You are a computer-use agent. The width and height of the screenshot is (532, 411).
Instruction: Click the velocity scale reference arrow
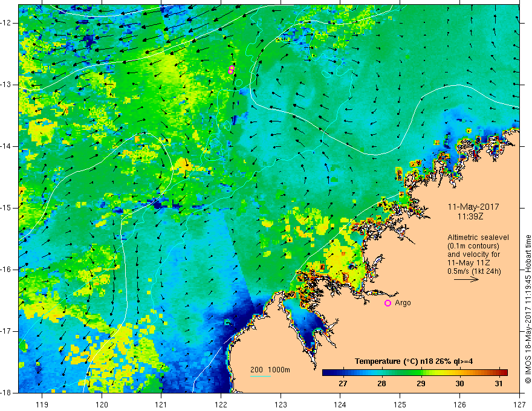466,279
